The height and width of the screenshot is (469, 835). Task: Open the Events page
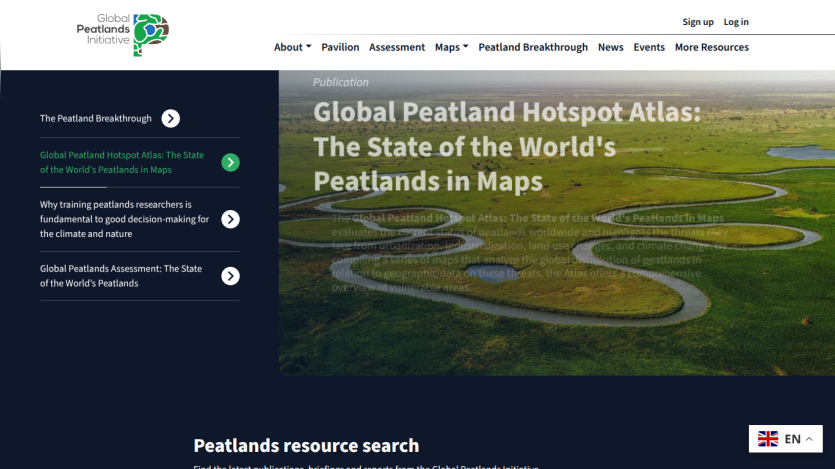pyautogui.click(x=649, y=47)
